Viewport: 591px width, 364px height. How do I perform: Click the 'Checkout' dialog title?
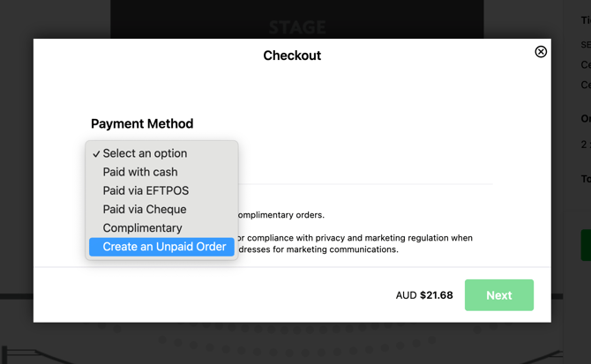click(292, 56)
